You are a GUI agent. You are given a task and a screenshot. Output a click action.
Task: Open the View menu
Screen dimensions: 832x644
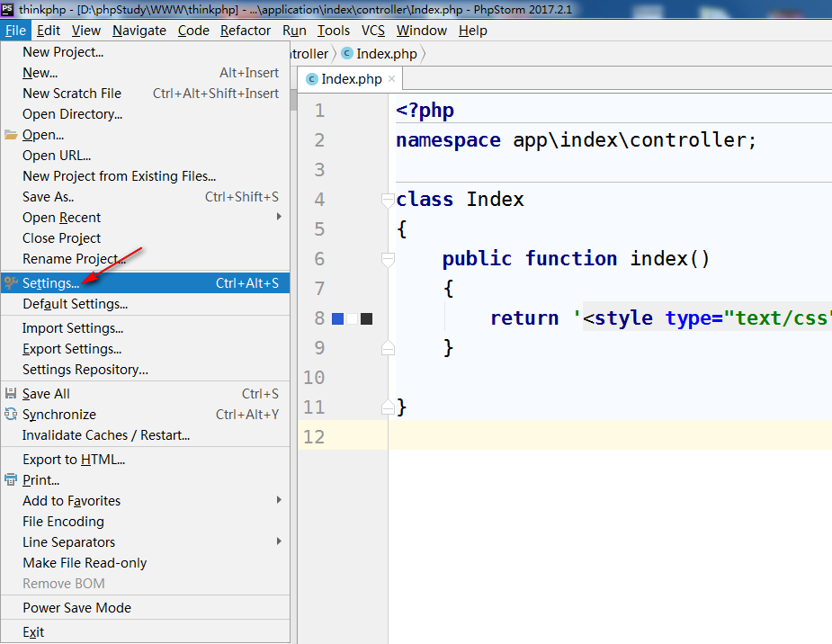pos(86,31)
